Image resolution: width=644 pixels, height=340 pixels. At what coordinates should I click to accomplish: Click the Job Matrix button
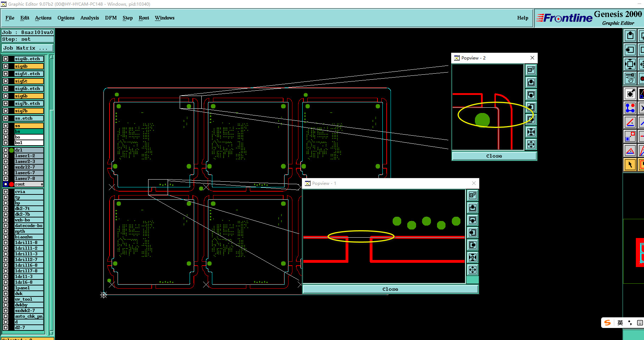point(28,48)
